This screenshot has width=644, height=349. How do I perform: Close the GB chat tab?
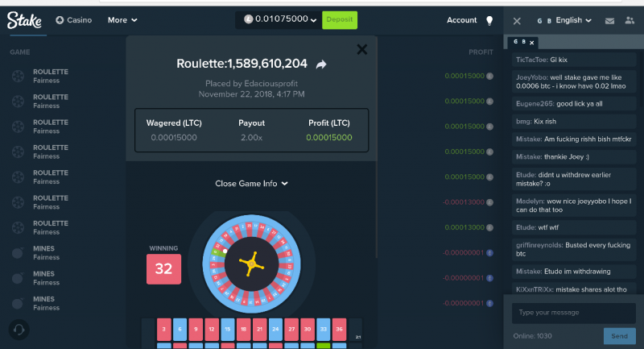pos(532,43)
